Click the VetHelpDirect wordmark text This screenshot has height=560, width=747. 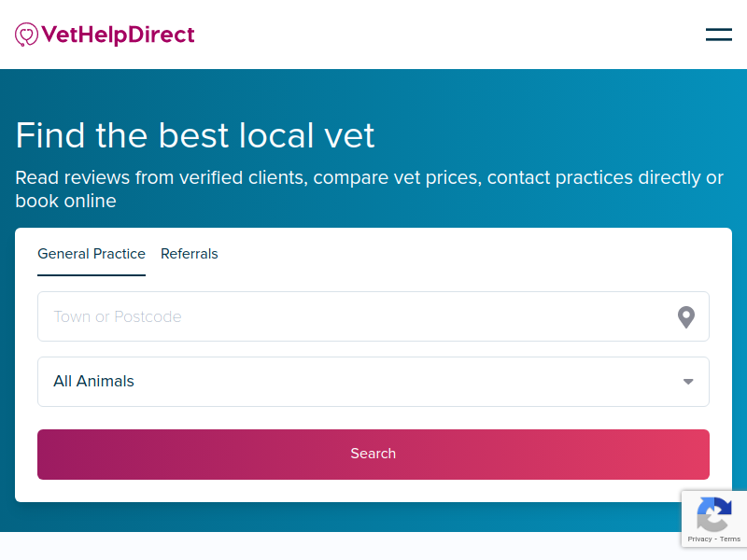coord(119,35)
